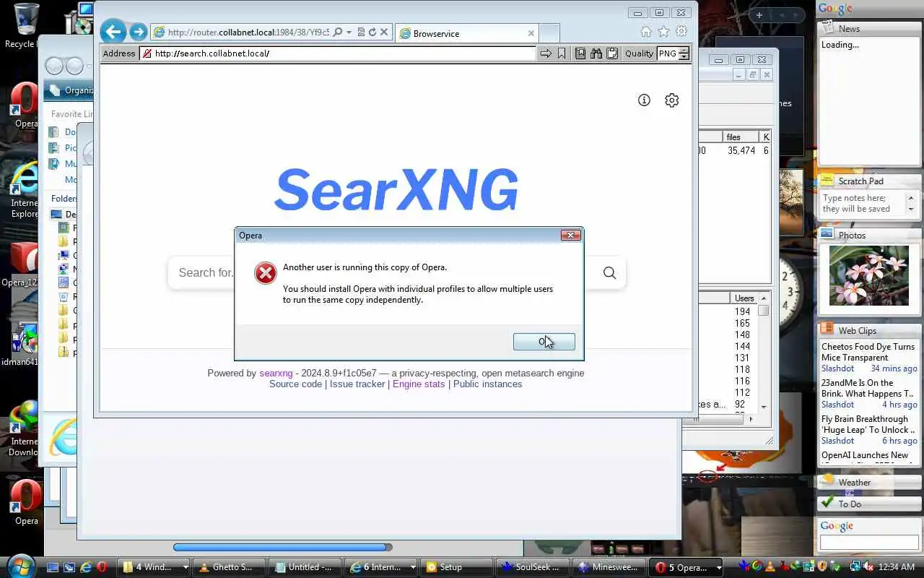The width and height of the screenshot is (924, 578).
Task: Open the searxng link
Action: [x=276, y=373]
